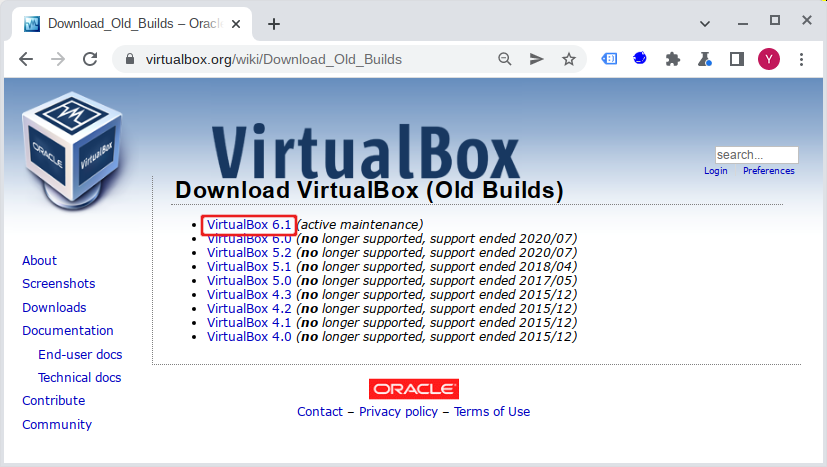Open the VirtualBox 4.3 link
This screenshot has width=827, height=467.
point(249,294)
